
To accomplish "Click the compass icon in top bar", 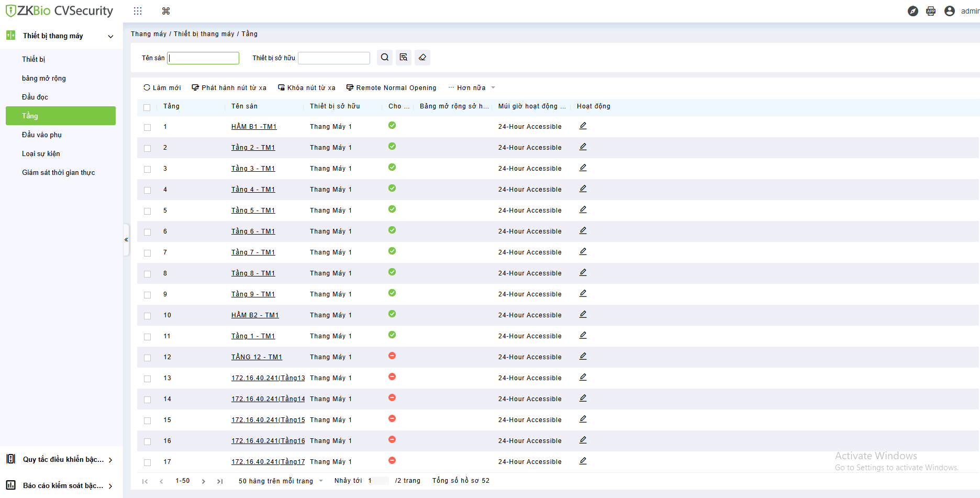I will tap(913, 11).
